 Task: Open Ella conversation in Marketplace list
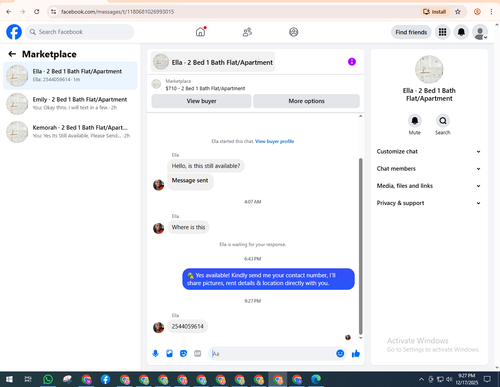pos(70,76)
